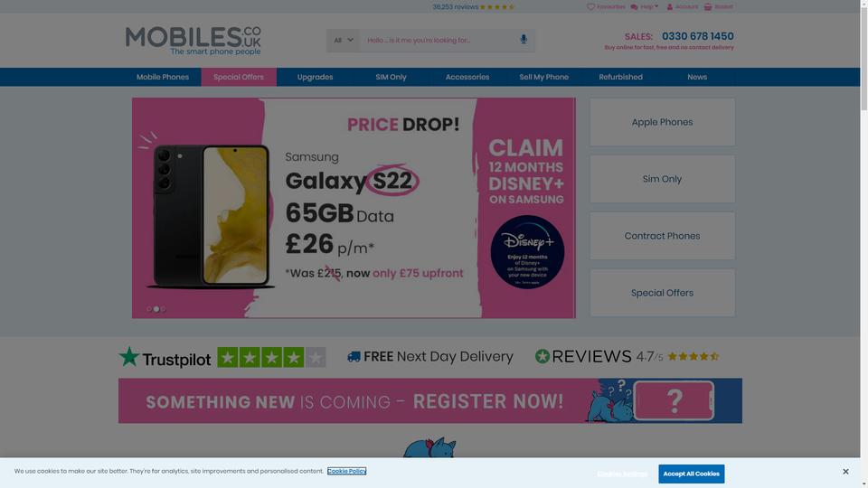Viewport: 868px width, 488px height.
Task: Click the Mobiles.co.uk logo
Action: tap(193, 41)
